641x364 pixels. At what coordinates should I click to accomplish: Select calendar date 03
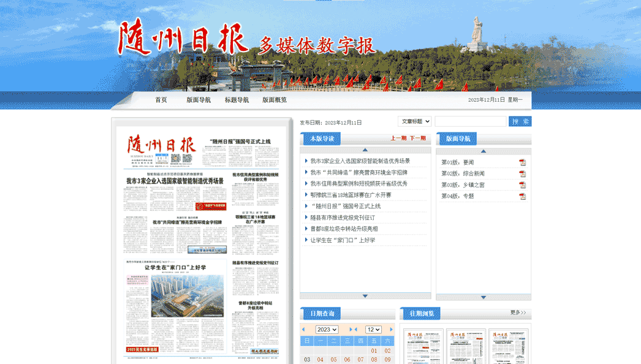click(x=307, y=360)
